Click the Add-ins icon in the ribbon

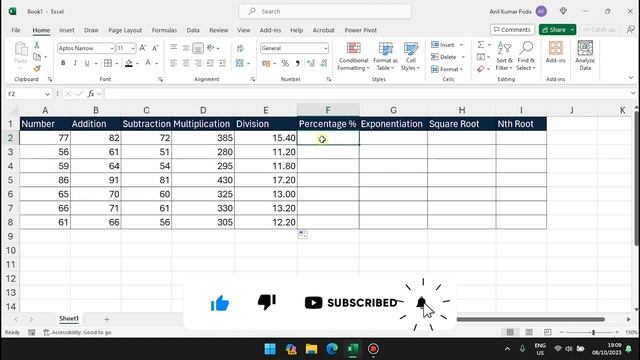pyautogui.click(x=556, y=52)
